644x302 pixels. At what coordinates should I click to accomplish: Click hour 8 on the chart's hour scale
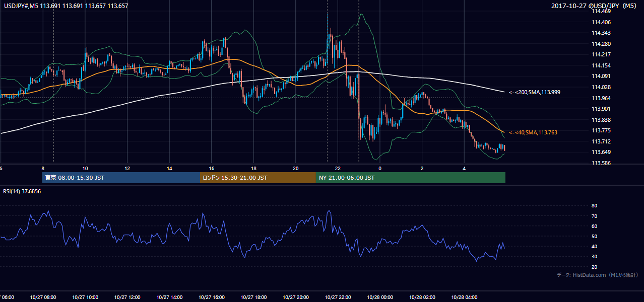tap(43, 168)
